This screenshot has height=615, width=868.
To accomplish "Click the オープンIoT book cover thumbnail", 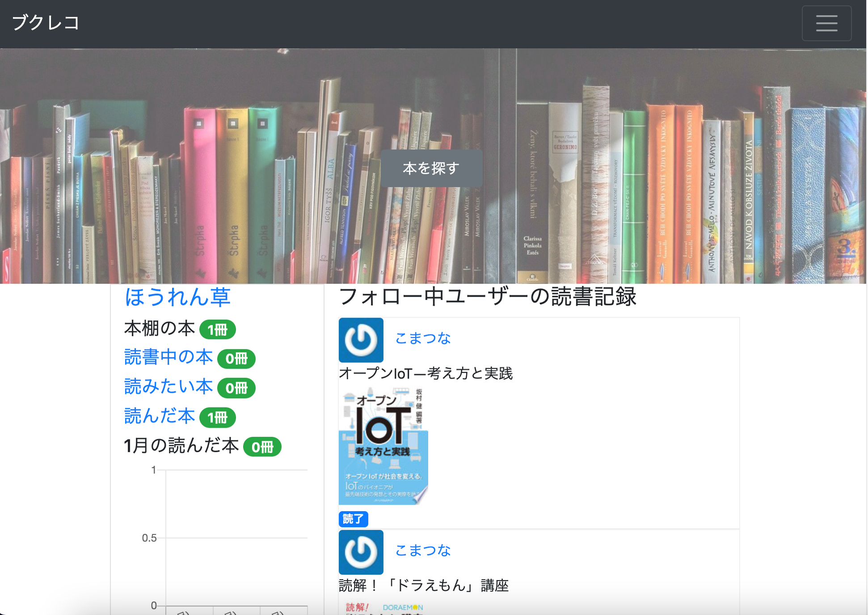I will [383, 446].
